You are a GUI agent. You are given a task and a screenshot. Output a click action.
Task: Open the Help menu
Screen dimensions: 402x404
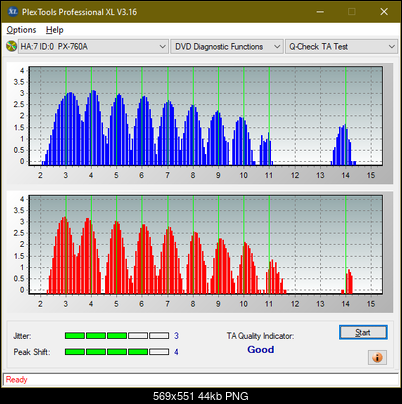[55, 30]
